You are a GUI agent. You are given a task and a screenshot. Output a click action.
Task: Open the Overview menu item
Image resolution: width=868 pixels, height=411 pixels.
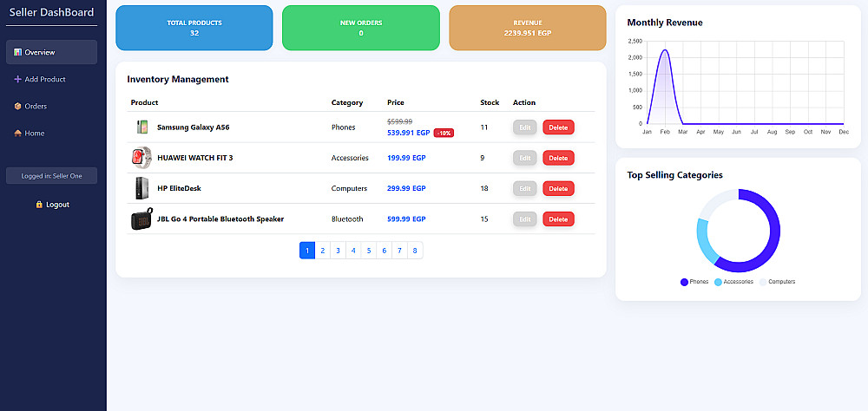51,52
